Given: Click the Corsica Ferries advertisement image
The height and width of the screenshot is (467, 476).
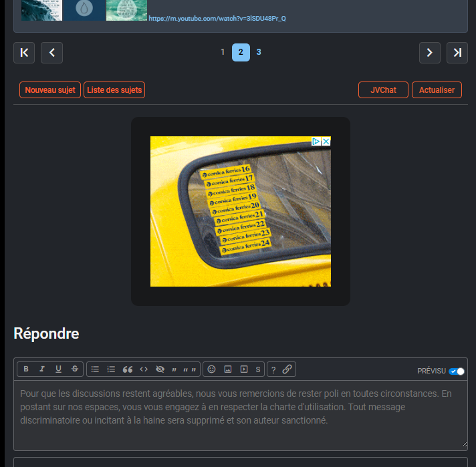Looking at the screenshot, I should [x=241, y=211].
